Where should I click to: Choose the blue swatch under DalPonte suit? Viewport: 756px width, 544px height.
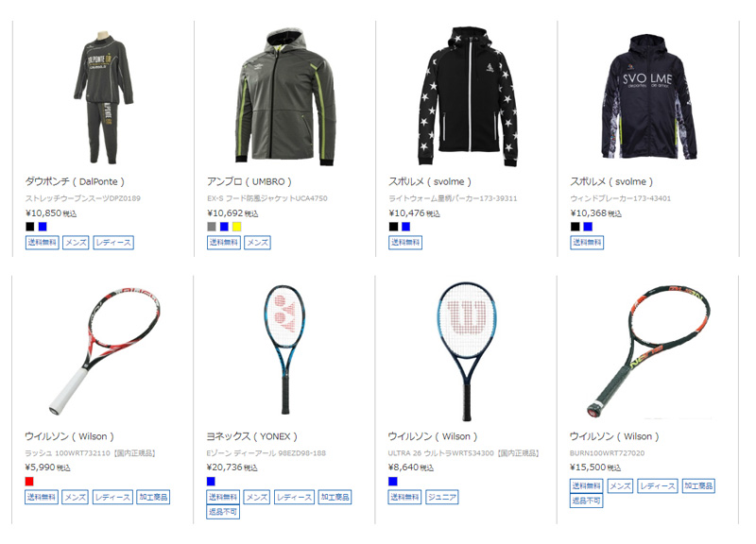43,227
